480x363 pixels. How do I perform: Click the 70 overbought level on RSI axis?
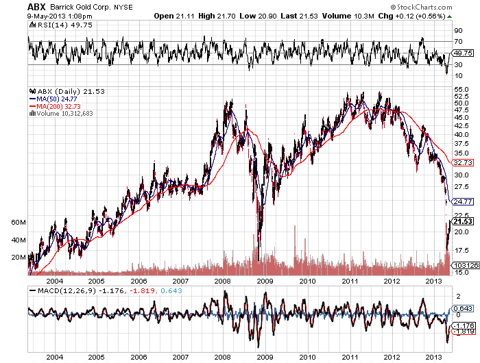(x=458, y=42)
